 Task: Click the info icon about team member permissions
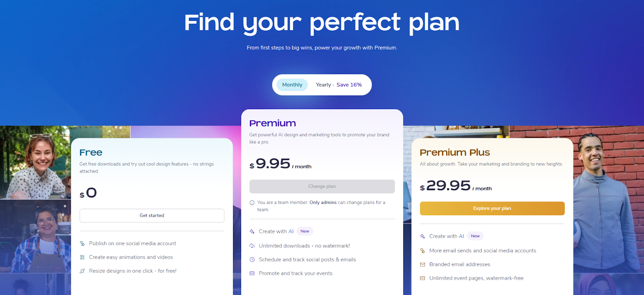252,202
